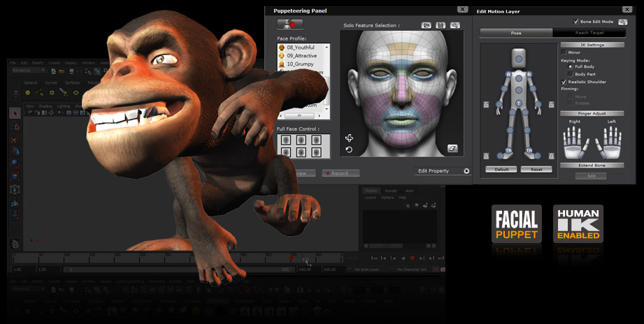Click the Reset button under the puppet
The height and width of the screenshot is (324, 644).
click(536, 169)
